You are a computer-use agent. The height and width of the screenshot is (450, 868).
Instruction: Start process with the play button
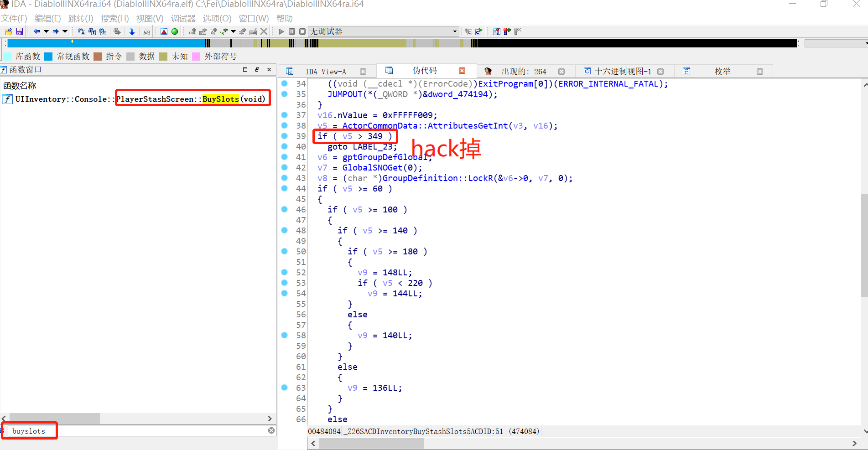(281, 31)
